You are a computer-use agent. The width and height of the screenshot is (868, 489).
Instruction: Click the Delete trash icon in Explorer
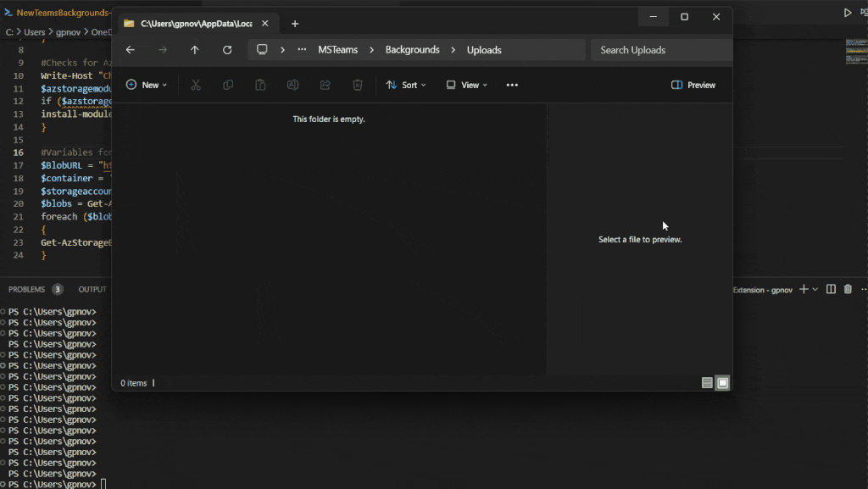[358, 85]
